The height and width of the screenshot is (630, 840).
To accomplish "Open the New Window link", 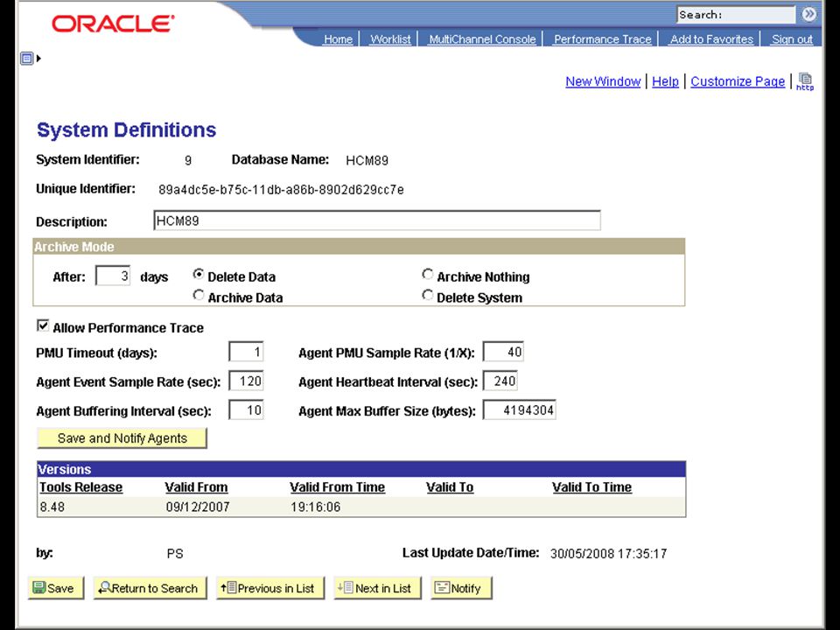I will 603,81.
